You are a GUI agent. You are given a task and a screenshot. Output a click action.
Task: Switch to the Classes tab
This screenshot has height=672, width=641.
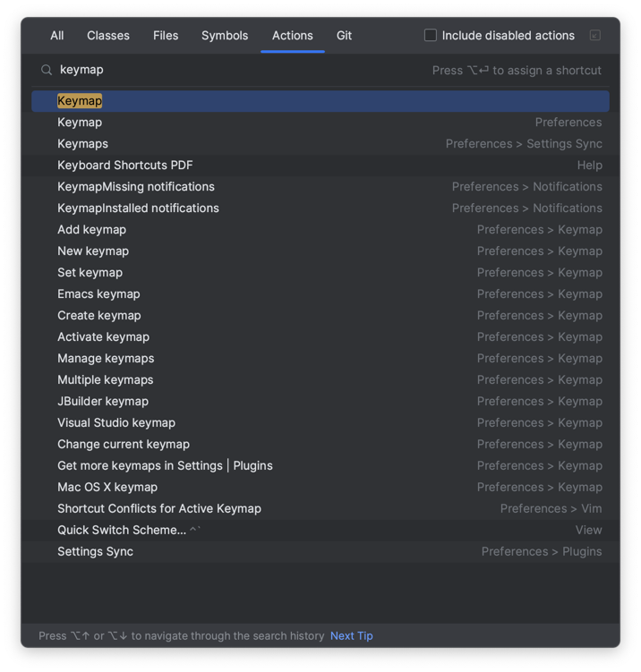pos(108,36)
